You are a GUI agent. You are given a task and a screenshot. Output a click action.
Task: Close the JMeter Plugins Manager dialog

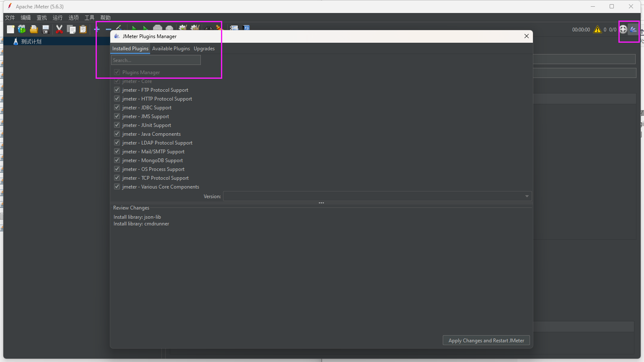tap(527, 36)
